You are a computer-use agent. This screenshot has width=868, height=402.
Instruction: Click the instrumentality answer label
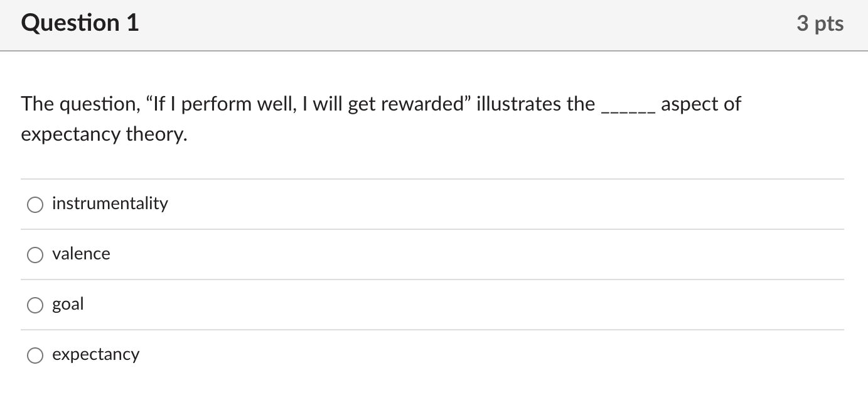click(x=110, y=204)
